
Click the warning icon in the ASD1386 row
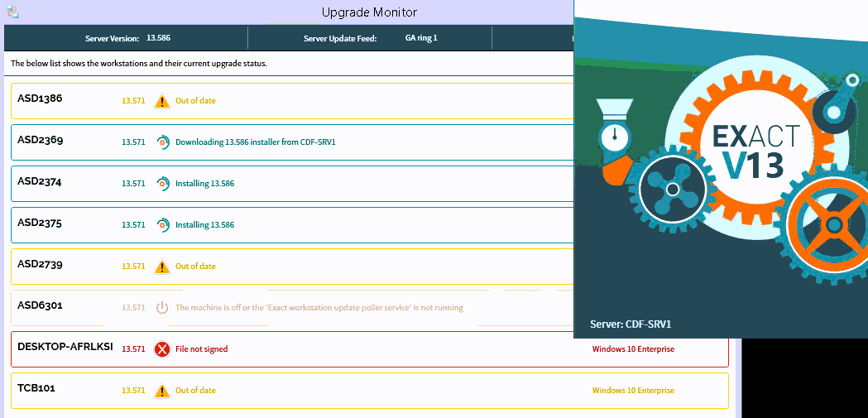point(161,101)
